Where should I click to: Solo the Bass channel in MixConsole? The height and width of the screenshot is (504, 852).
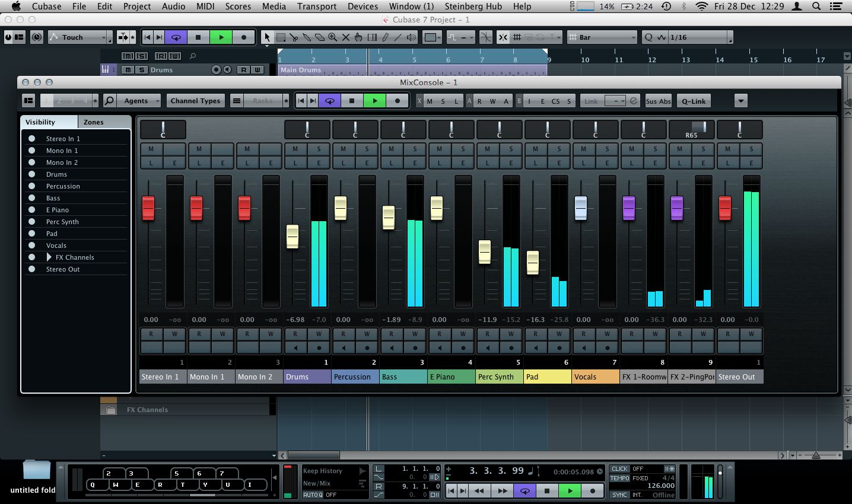point(415,149)
